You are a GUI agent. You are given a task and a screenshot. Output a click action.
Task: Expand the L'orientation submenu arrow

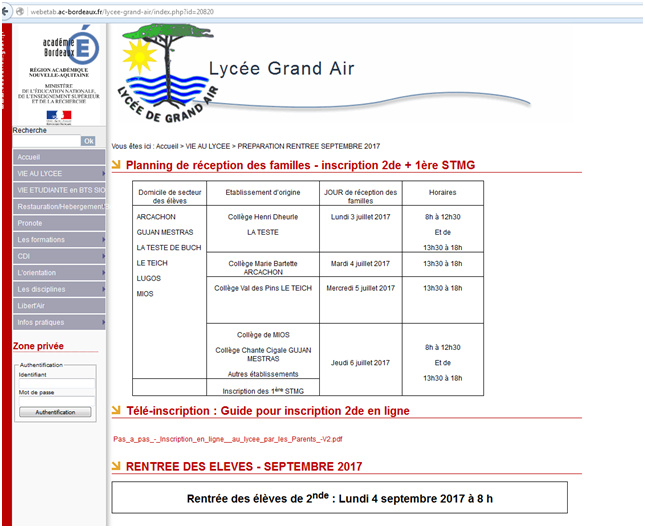coord(103,273)
